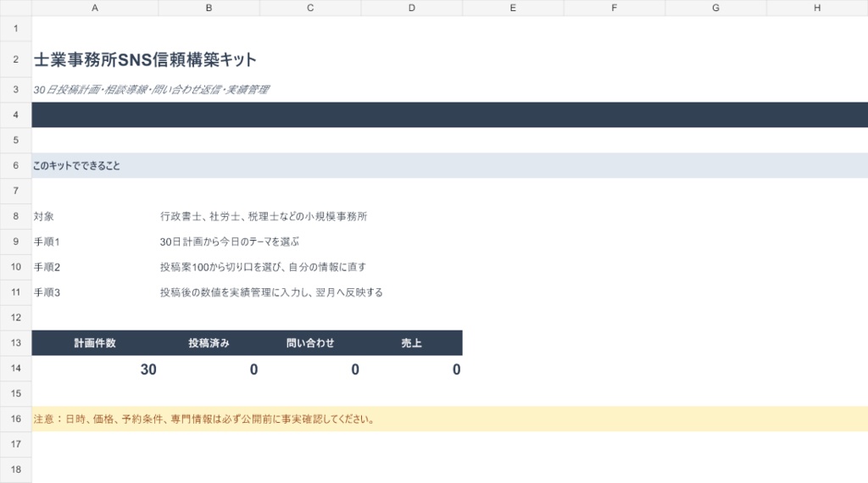Click value 0 under 問い合わせ
The image size is (868, 483).
click(355, 369)
